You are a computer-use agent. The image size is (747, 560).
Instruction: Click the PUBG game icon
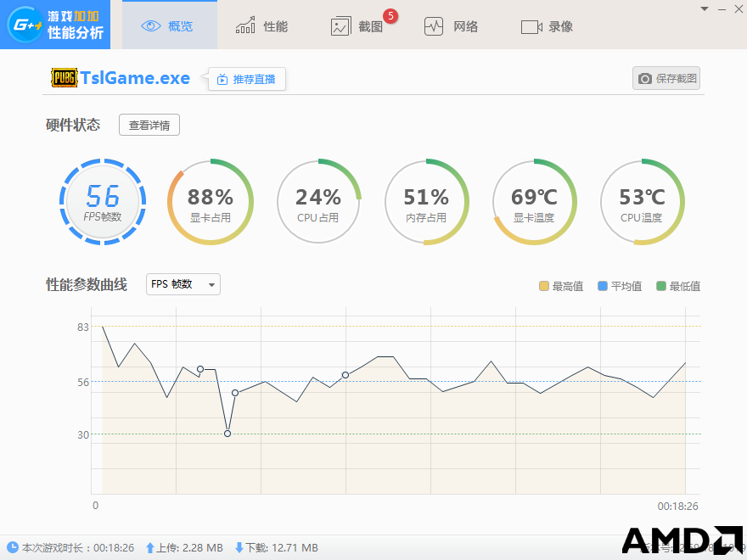(x=64, y=77)
